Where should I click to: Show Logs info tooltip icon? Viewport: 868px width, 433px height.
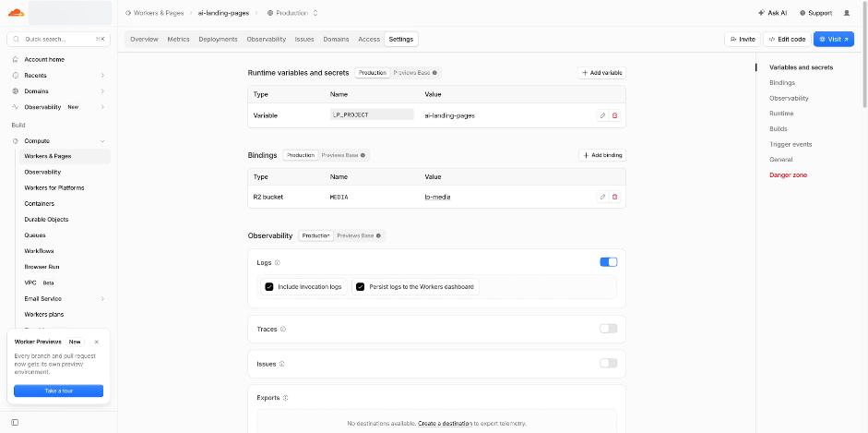click(x=278, y=262)
